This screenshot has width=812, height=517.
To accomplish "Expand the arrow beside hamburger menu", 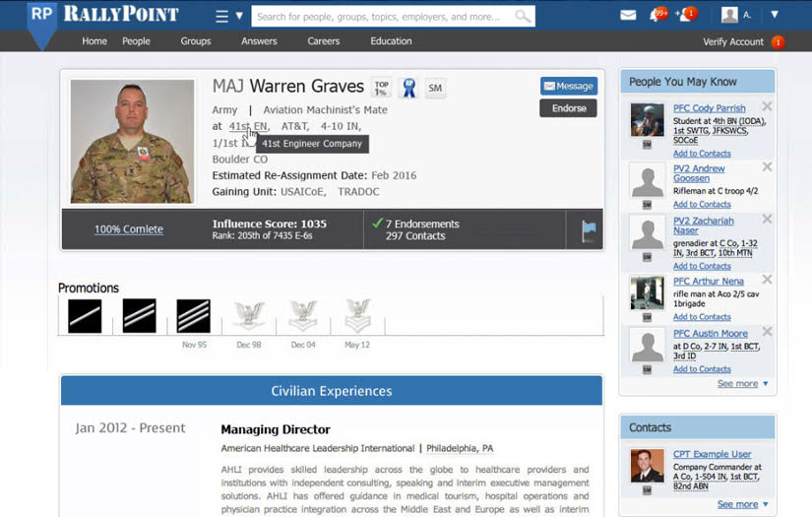I will 239,16.
